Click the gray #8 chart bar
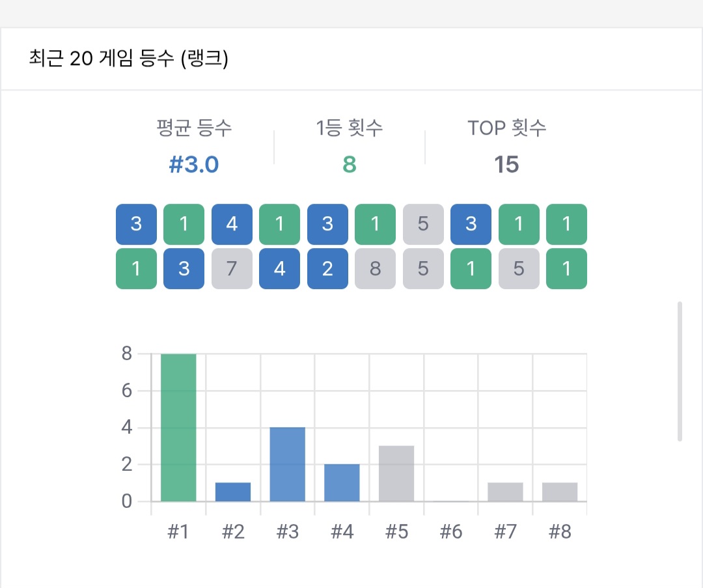703x588 pixels. (x=560, y=492)
